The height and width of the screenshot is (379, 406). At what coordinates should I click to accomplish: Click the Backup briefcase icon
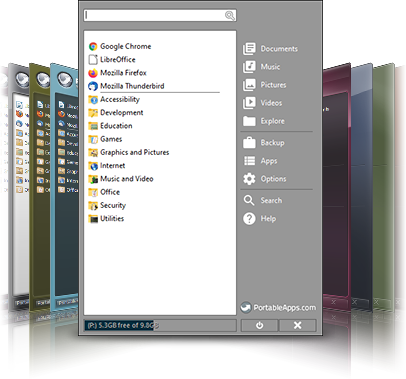coord(249,143)
